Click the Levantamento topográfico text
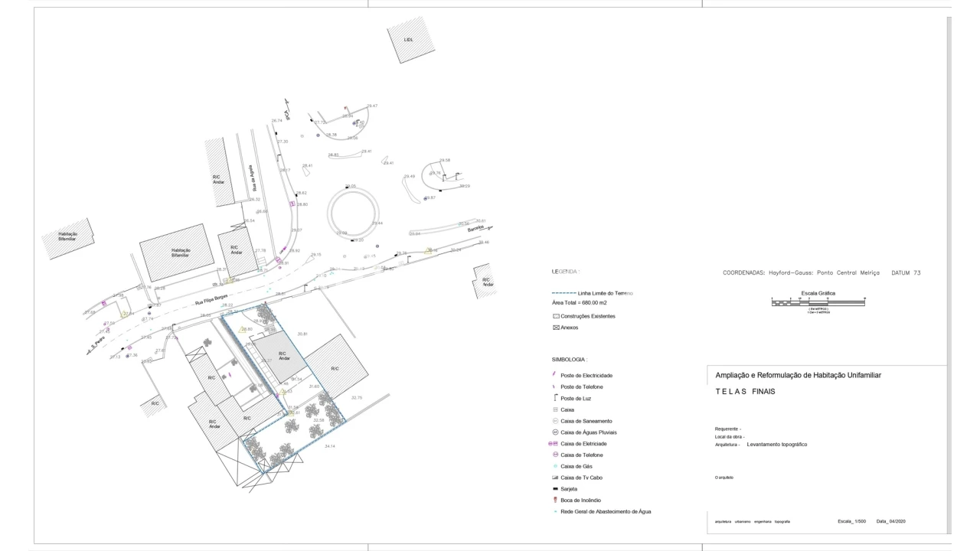980x551 pixels. click(776, 444)
